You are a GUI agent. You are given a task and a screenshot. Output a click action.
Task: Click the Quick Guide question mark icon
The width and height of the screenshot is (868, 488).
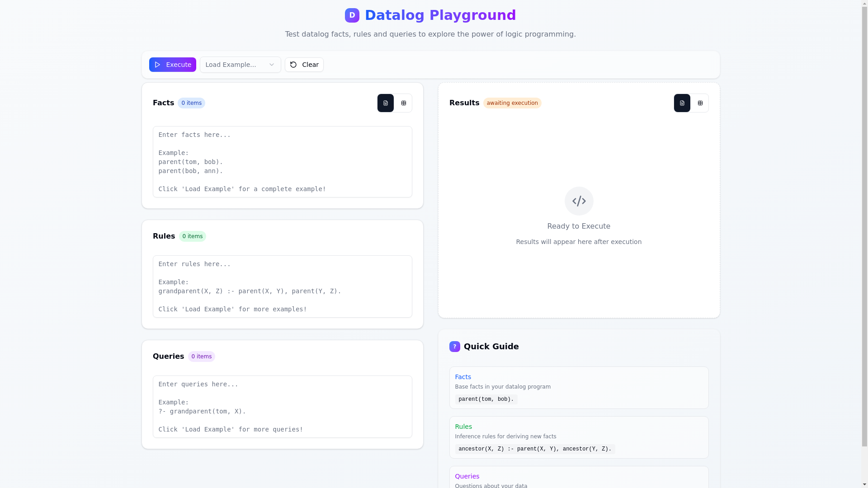pos(455,347)
